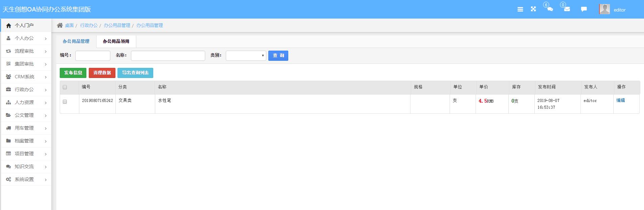Click the hamburger menu icon in header

(x=520, y=9)
